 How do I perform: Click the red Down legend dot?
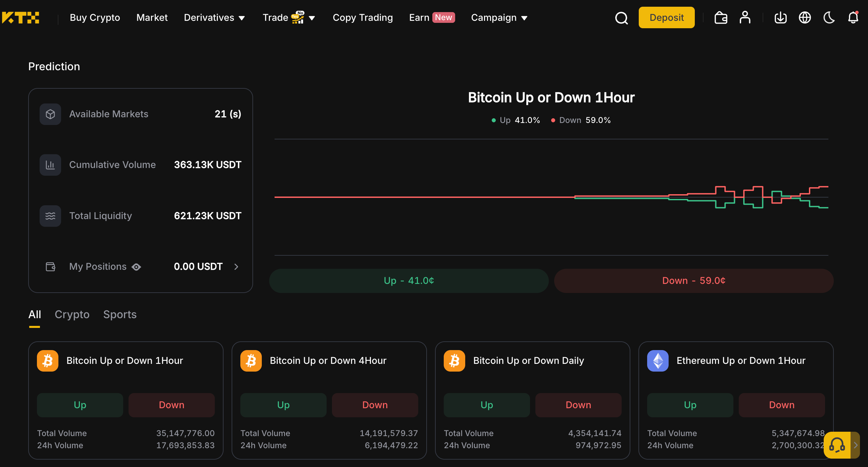click(x=553, y=120)
